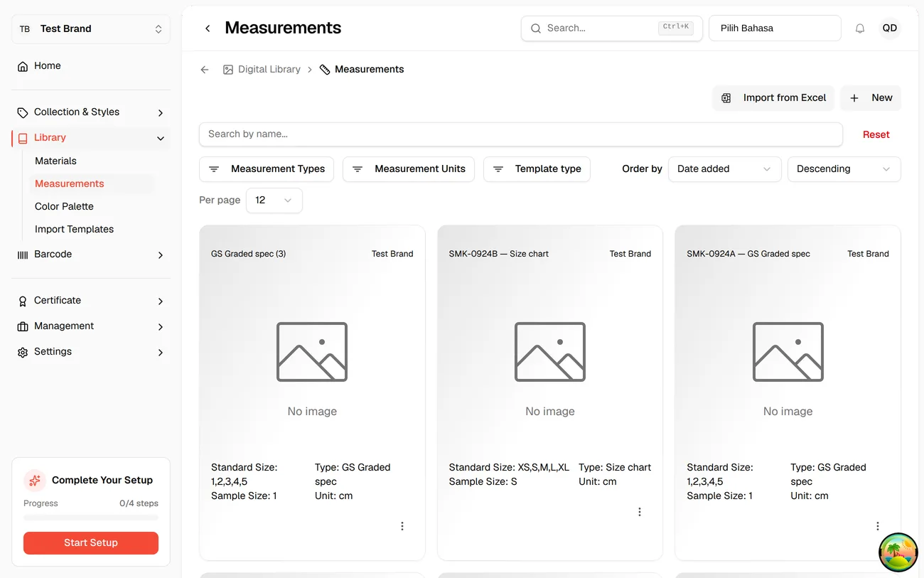
Task: Open the Descending sort direction dropdown
Action: 844,169
